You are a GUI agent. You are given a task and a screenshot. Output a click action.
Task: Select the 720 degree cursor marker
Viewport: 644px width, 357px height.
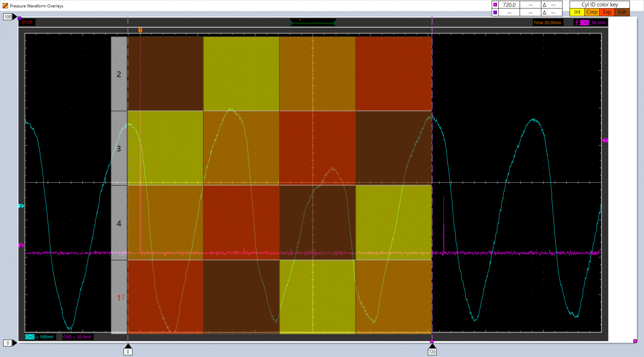tap(432, 349)
